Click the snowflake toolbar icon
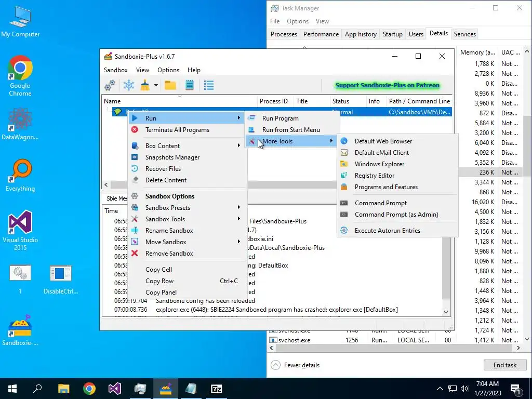The image size is (532, 399). tap(129, 85)
